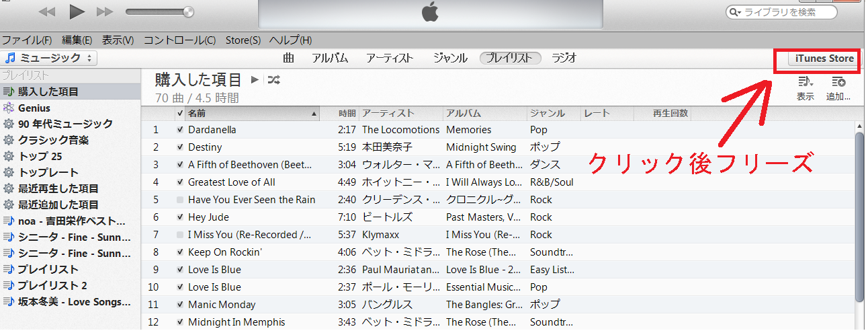The image size is (868, 335).
Task: Open the ミュージック library dropdown
Action: 50,59
